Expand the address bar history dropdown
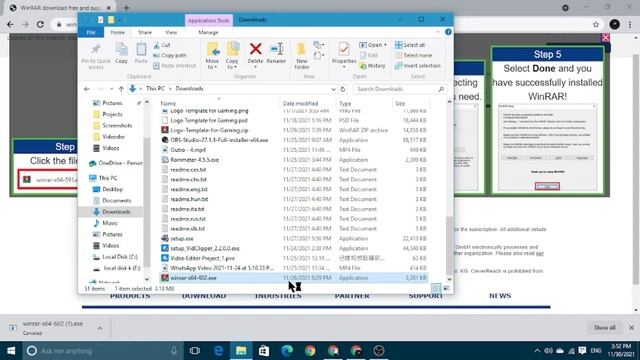The image size is (640, 360). point(333,89)
